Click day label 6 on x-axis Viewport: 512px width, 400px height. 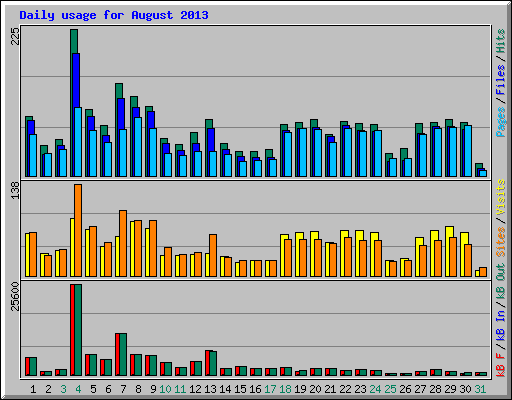[108, 389]
